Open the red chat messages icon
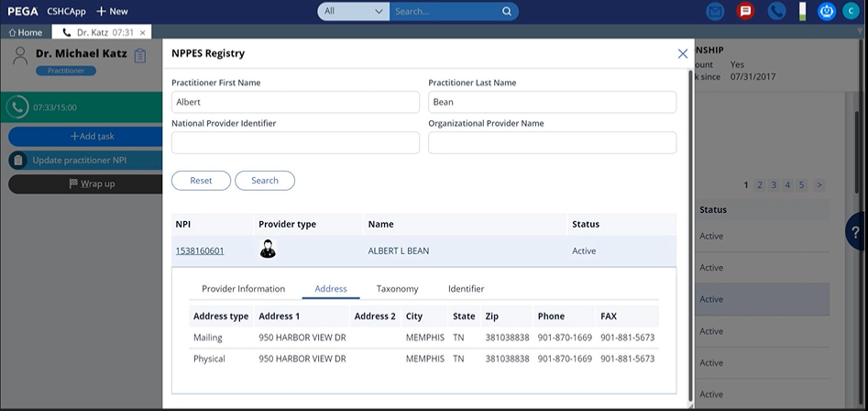Screen dimensions: 868x411 746,11
